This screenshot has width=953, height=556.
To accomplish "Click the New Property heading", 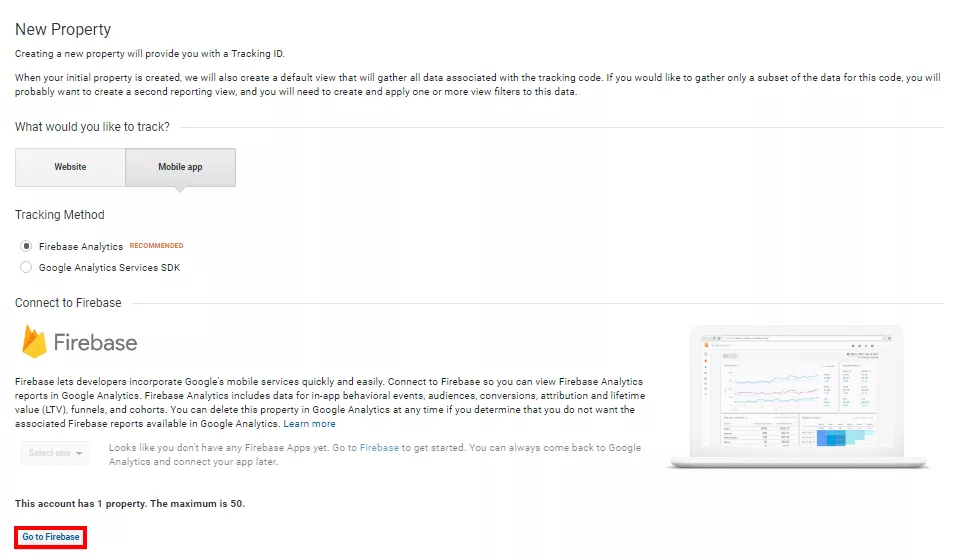I will click(63, 29).
